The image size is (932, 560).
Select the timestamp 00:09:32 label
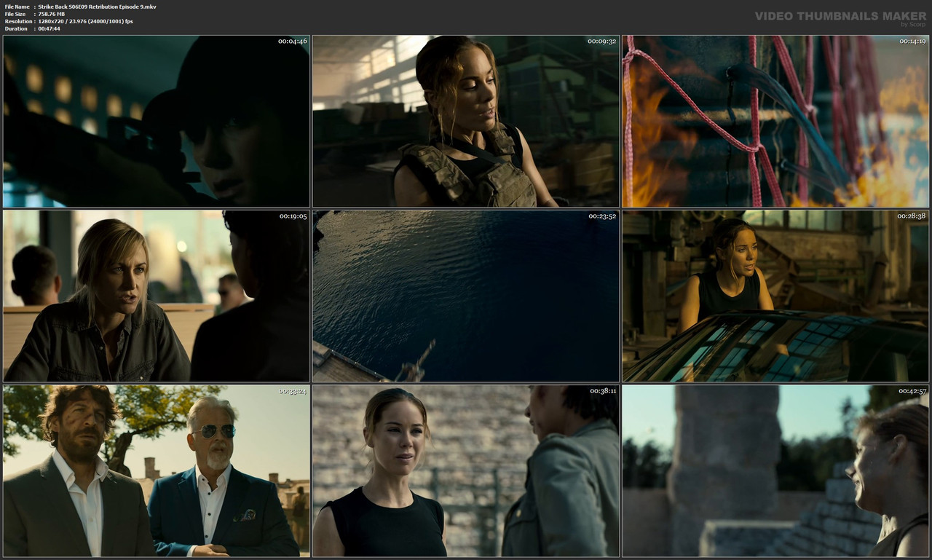pos(601,42)
